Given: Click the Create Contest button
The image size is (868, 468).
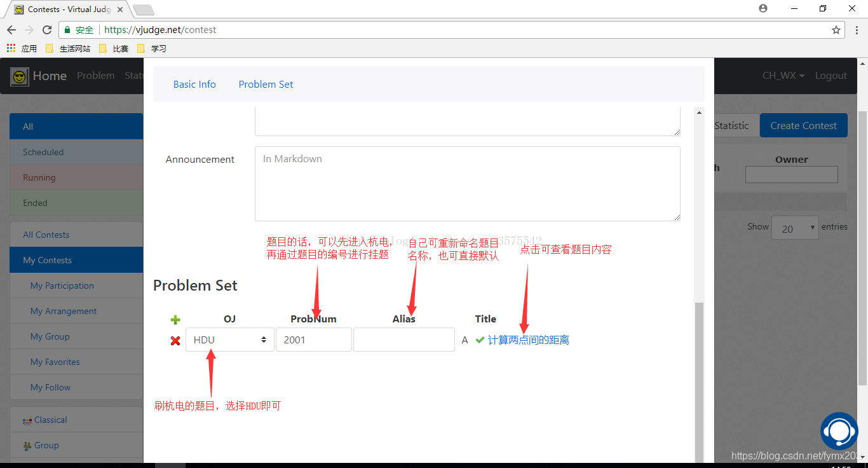Looking at the screenshot, I should (x=803, y=126).
